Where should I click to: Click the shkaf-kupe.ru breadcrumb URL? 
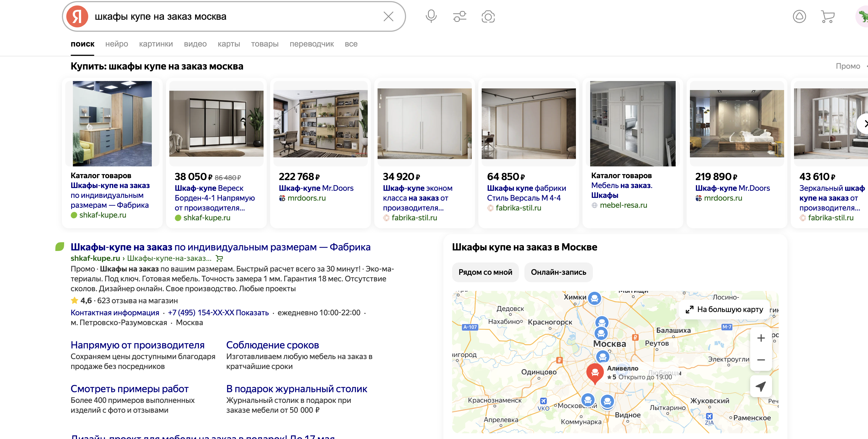pos(95,258)
